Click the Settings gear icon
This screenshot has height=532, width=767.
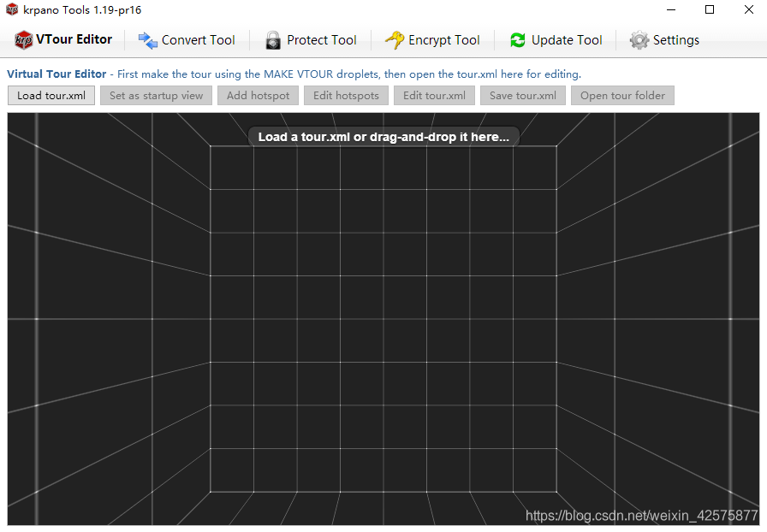pyautogui.click(x=639, y=40)
